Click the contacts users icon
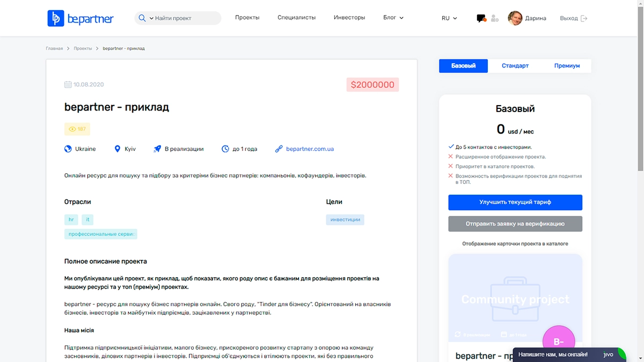The width and height of the screenshot is (644, 362). click(x=494, y=18)
